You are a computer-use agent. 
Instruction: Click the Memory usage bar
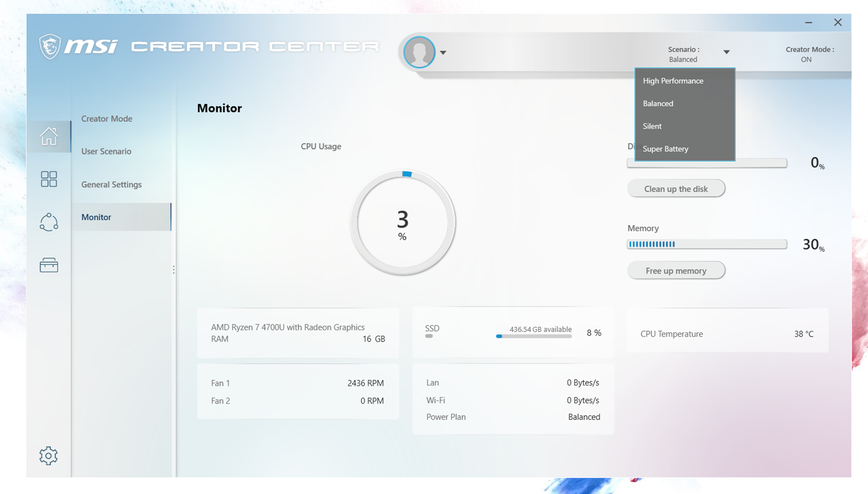click(707, 244)
